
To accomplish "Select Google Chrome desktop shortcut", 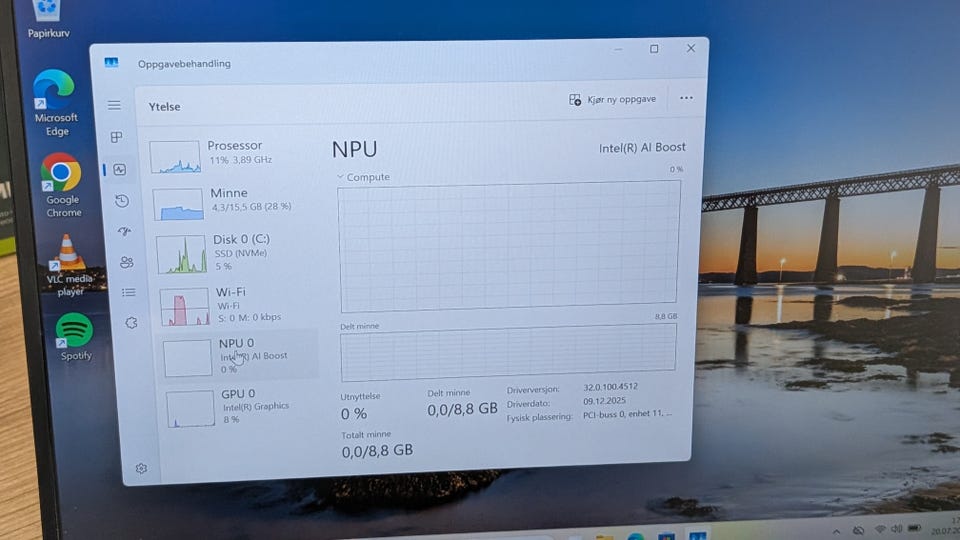I will [62, 185].
